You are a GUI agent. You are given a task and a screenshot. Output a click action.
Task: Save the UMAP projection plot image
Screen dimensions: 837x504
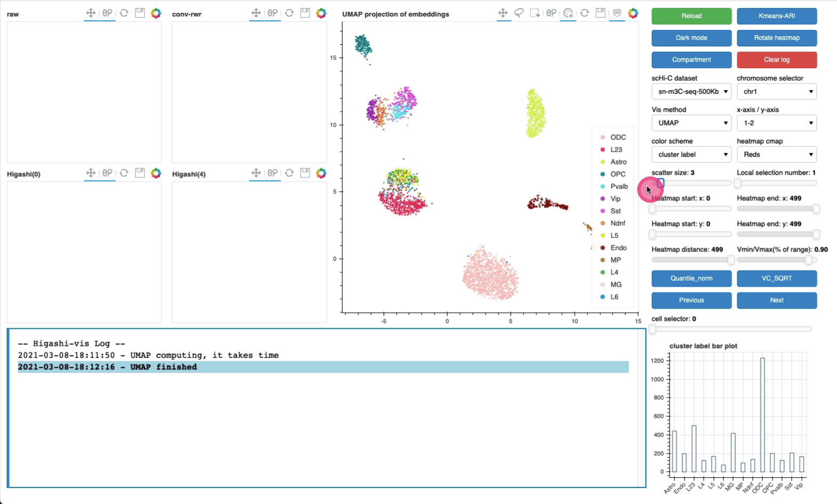coord(601,13)
